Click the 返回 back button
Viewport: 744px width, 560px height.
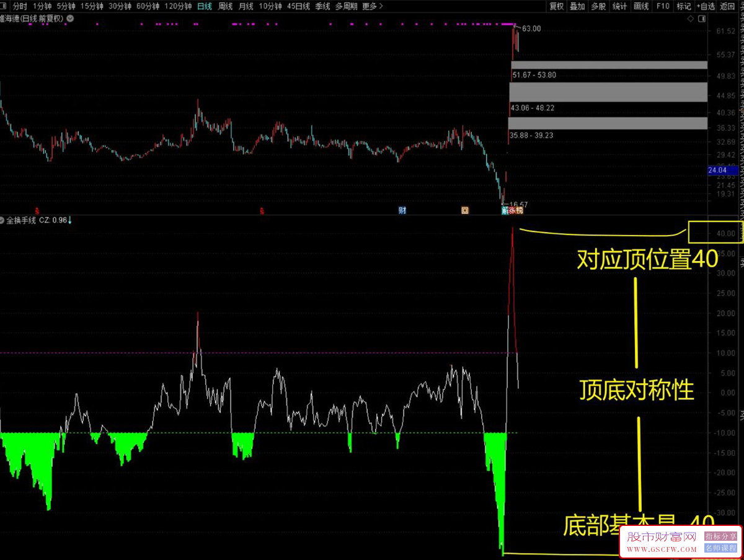click(727, 6)
